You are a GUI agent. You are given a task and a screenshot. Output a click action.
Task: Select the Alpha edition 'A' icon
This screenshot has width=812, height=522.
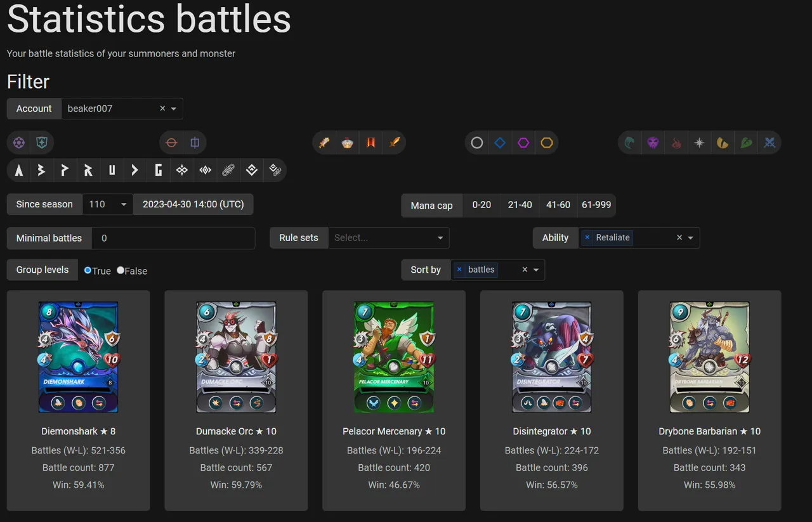19,170
